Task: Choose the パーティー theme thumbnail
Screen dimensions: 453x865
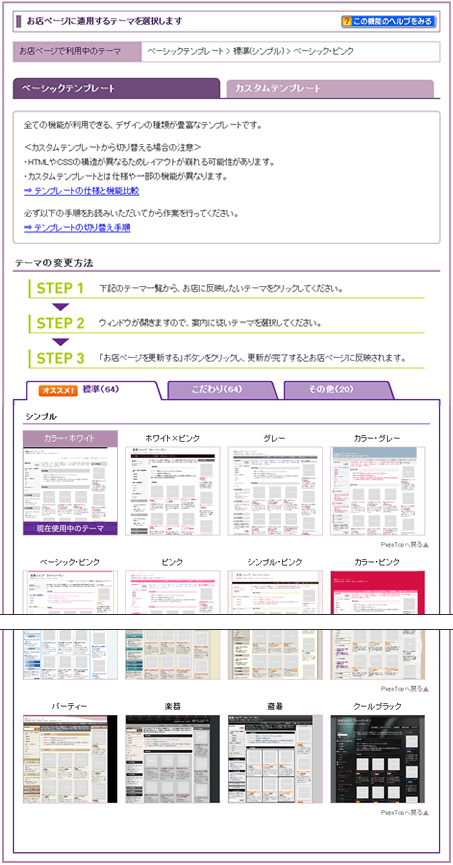Action: click(x=70, y=759)
